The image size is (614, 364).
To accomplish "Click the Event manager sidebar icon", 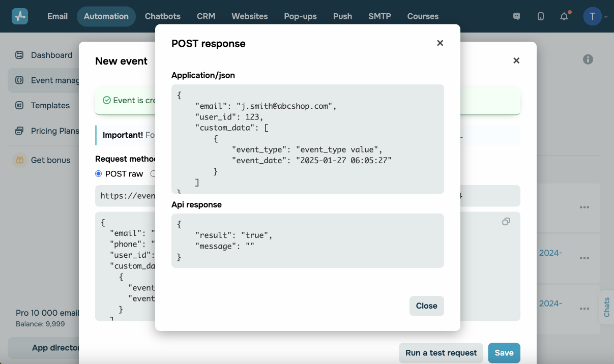I will pyautogui.click(x=19, y=80).
